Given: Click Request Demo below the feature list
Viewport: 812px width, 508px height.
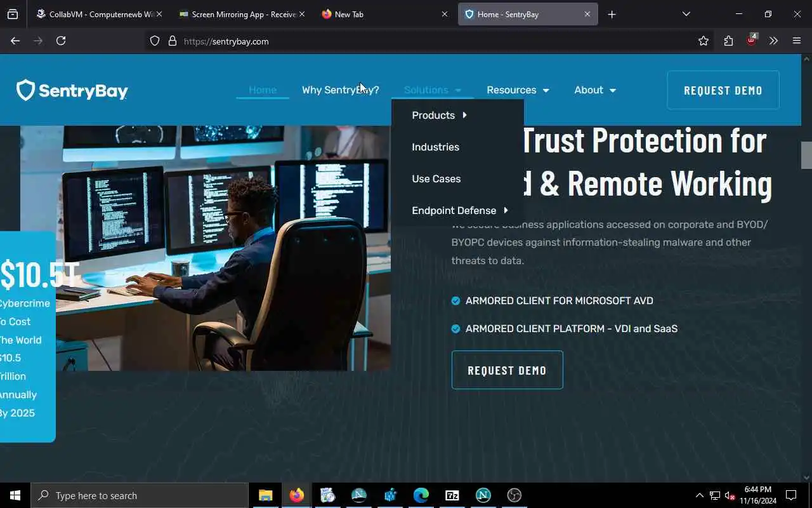Looking at the screenshot, I should pos(507,370).
